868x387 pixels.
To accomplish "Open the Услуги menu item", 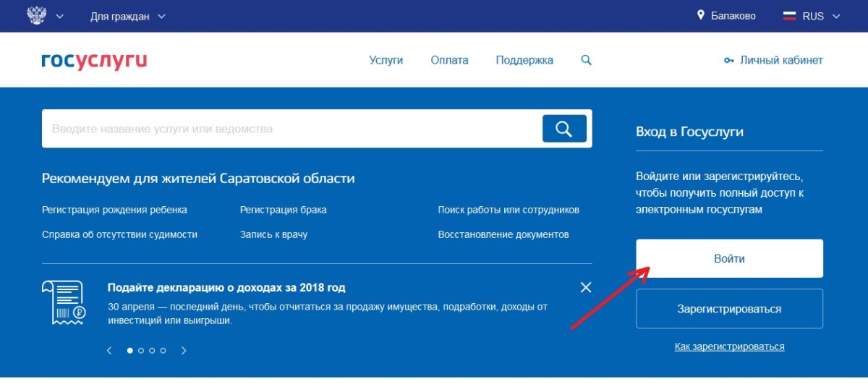I will [386, 61].
